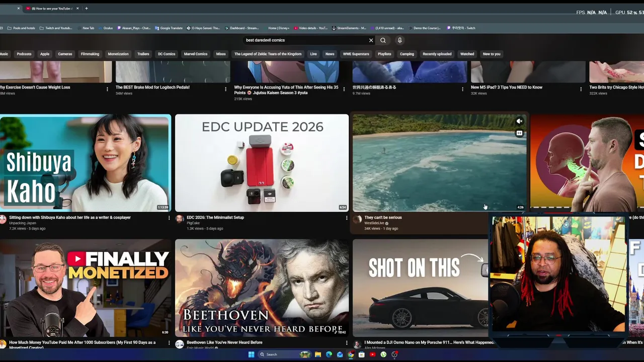644x362 pixels.
Task: Open OBS Studio taskbar icon
Action: point(394,354)
